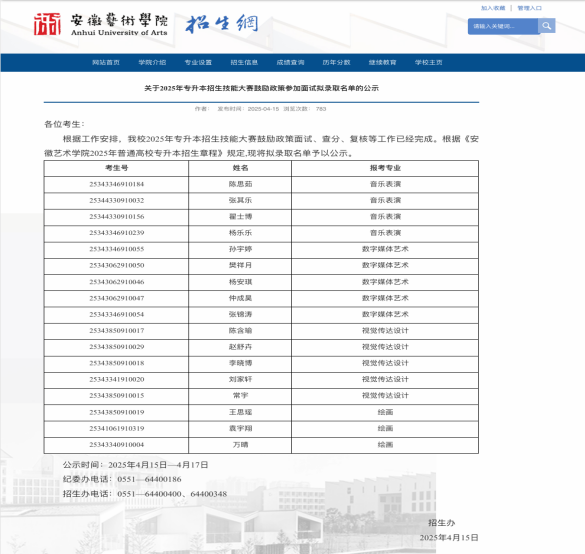Select candidate number 25343346910184 cell
The width and height of the screenshot is (585, 554).
tap(116, 184)
